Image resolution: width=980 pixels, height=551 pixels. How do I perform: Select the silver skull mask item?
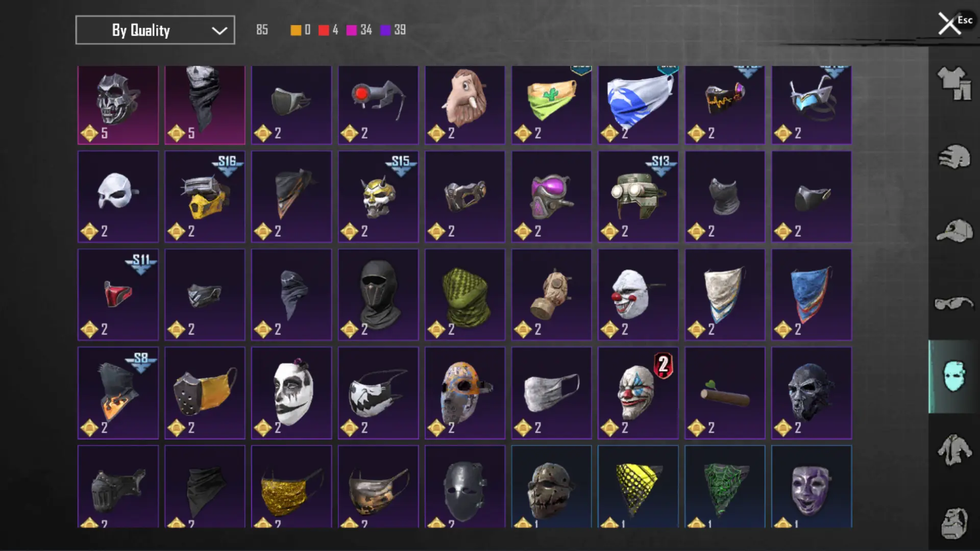pos(118,105)
